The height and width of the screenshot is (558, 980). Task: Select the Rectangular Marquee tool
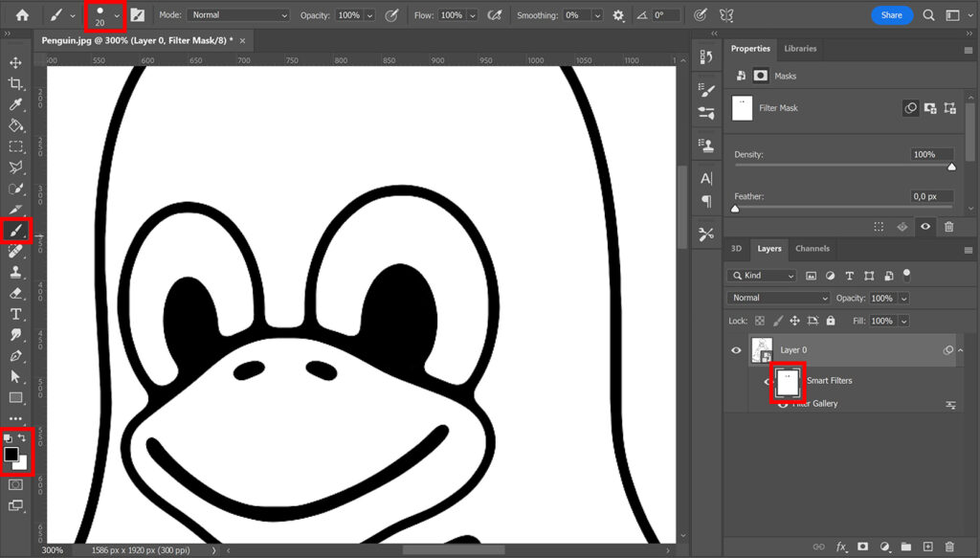[x=15, y=146]
